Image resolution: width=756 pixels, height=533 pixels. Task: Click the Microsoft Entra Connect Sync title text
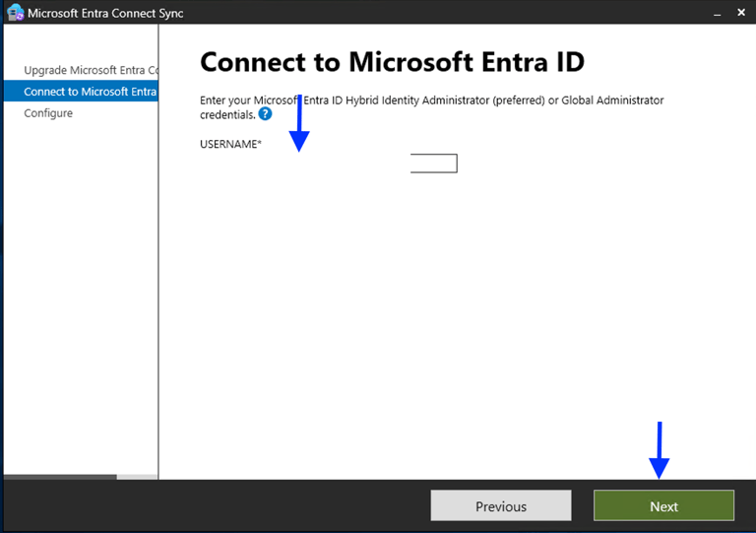pyautogui.click(x=105, y=13)
